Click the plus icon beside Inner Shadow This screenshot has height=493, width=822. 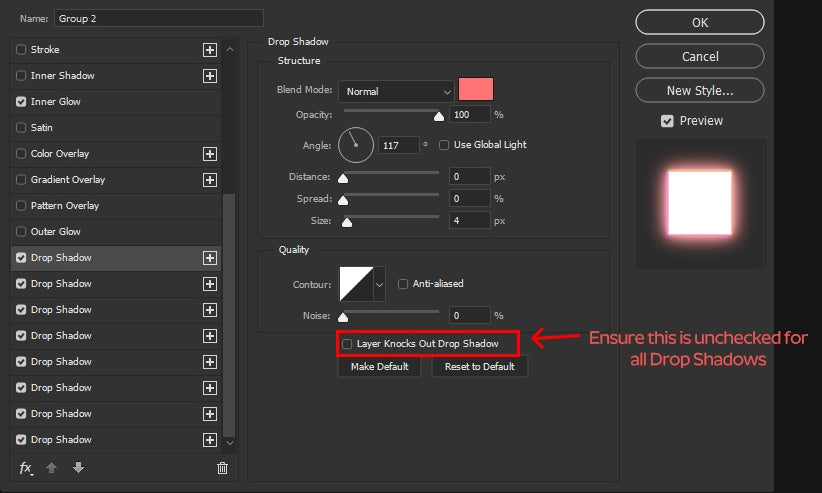[x=210, y=76]
